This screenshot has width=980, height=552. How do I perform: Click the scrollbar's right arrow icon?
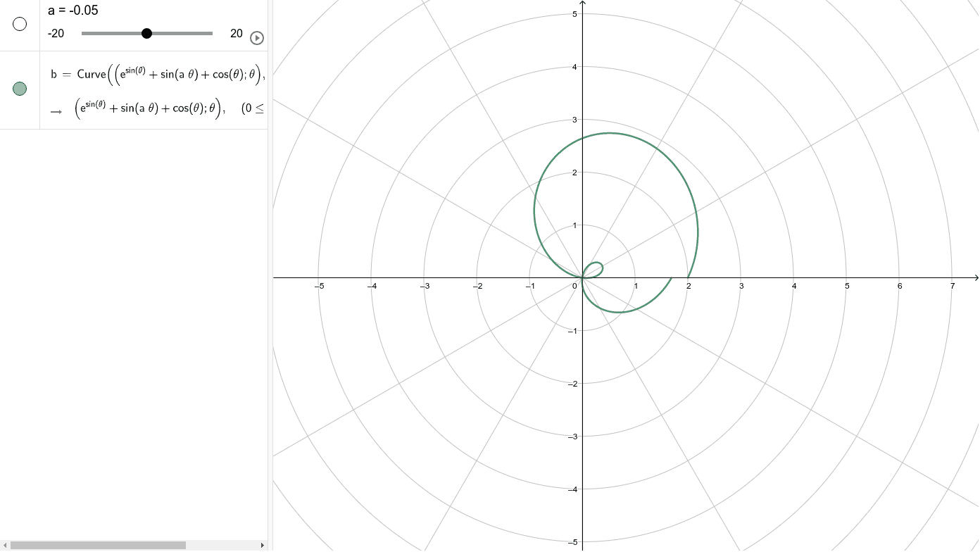(261, 544)
